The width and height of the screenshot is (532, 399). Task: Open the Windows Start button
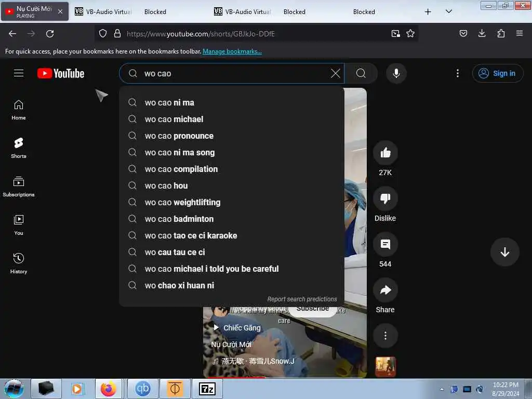tap(14, 389)
